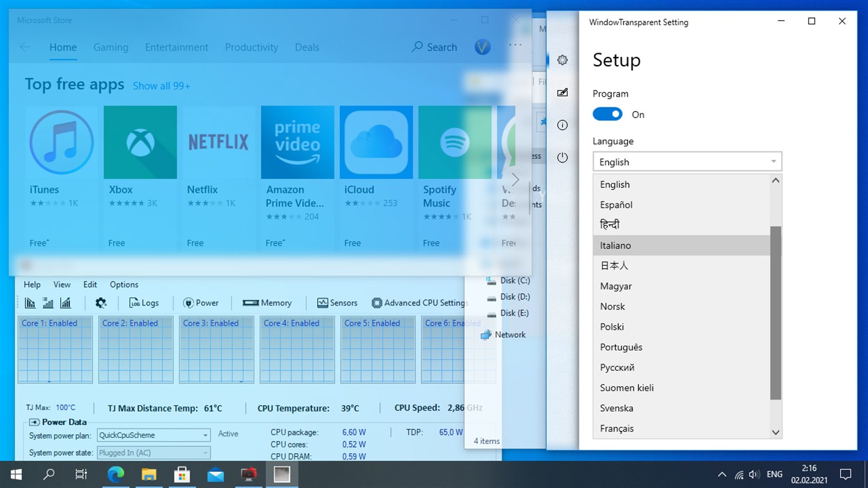Toggle Core 6 enabled state
Image resolution: width=868 pixels, height=488 pixels.
pos(452,322)
